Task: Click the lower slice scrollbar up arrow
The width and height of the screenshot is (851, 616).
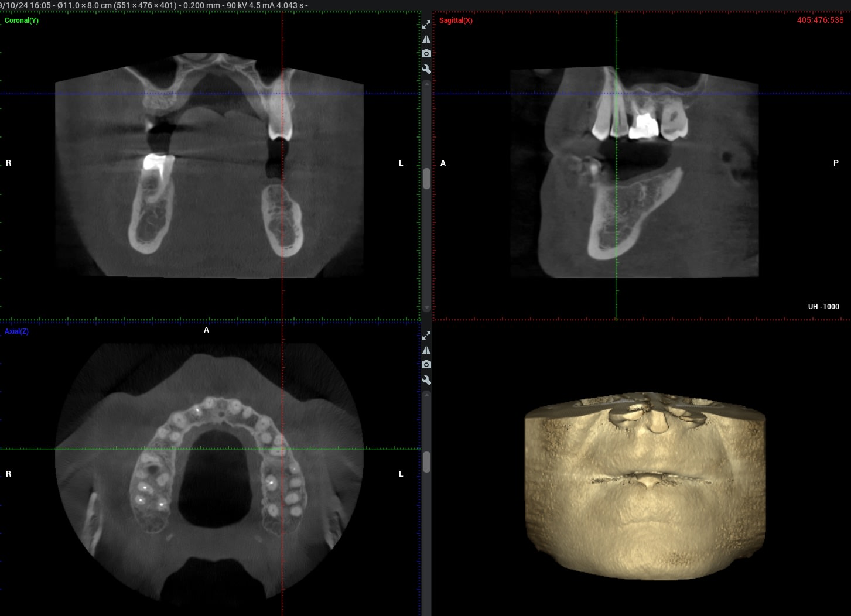Action: pos(426,395)
